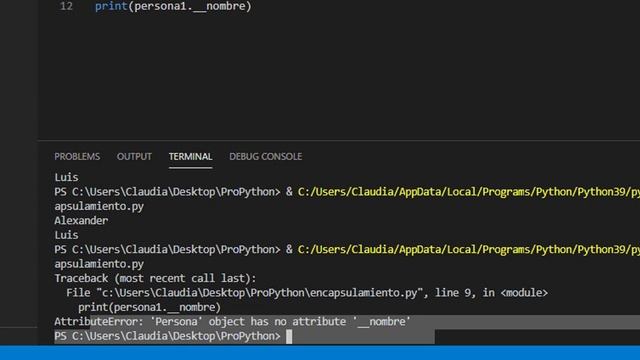Click 'Traceback (most recent call last):' line

click(155, 278)
